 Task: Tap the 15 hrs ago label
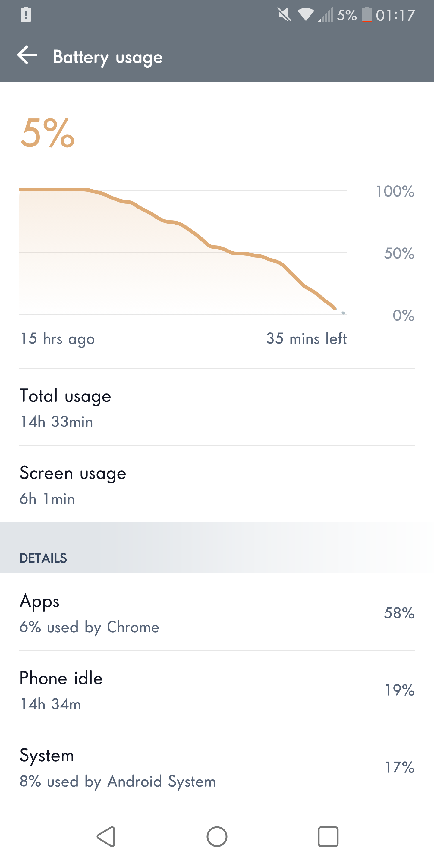[x=58, y=338]
